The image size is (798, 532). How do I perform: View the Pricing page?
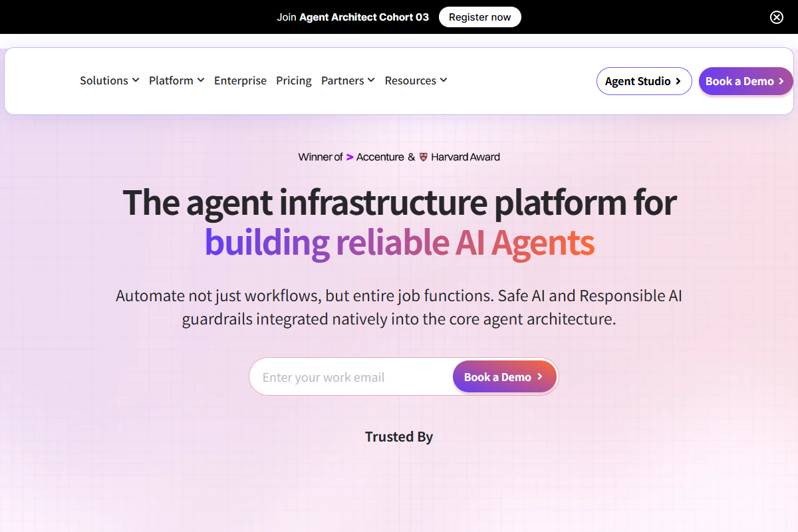pos(294,80)
